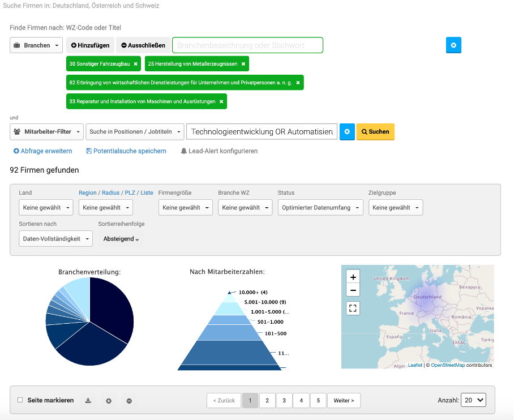Go to results page 3
The height and width of the screenshot is (420, 514).
284,401
